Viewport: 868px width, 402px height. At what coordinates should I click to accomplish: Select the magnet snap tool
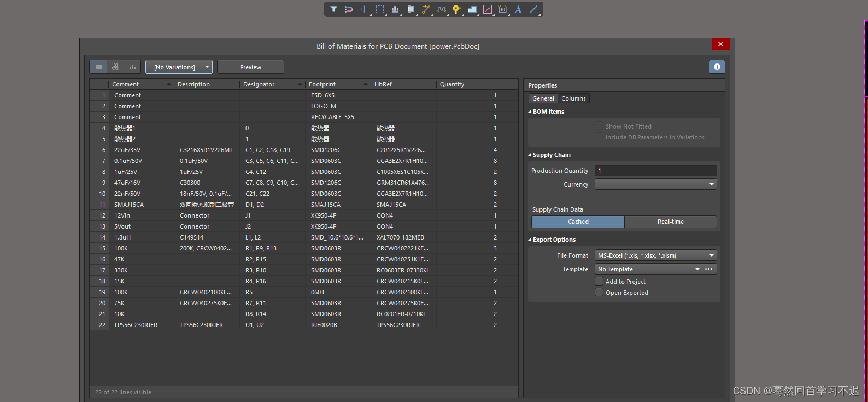click(349, 9)
